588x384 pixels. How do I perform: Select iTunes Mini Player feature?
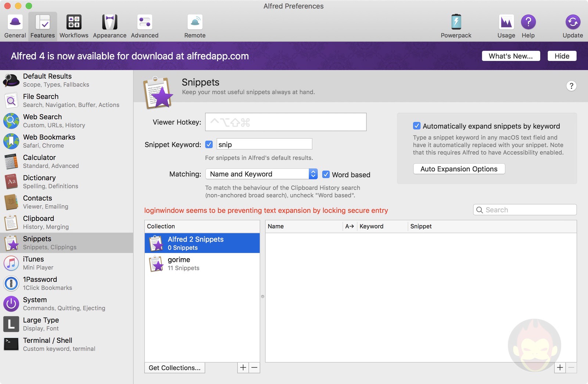(x=67, y=263)
